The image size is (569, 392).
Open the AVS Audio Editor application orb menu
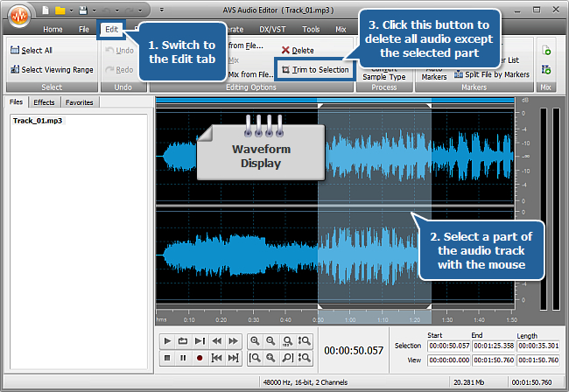coord(18,15)
